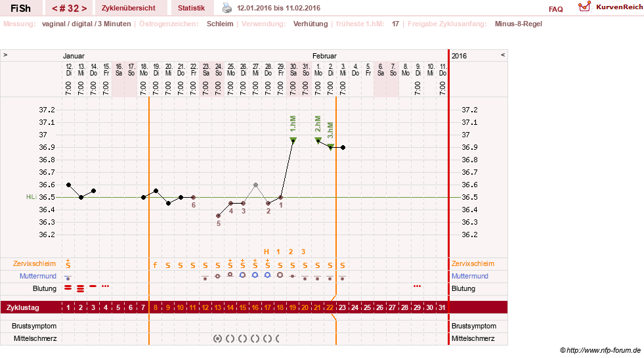Click the Muttermund row label on left

click(x=38, y=276)
